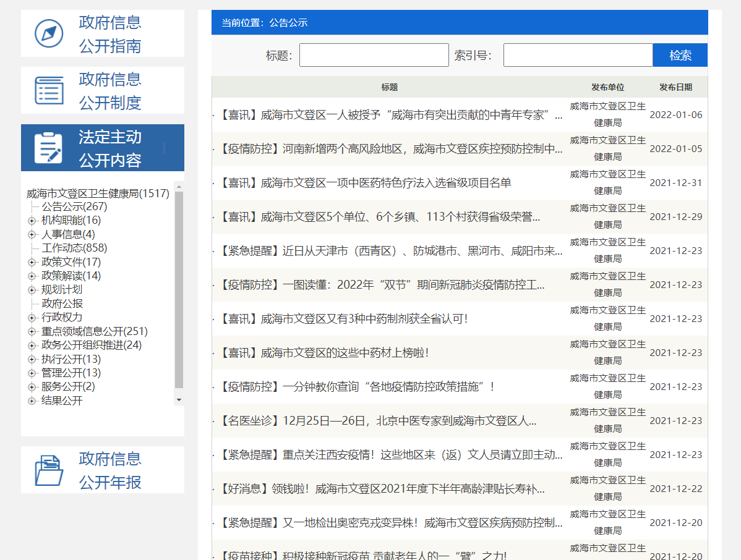Select the 工作动态(858) tree item
741x560 pixels.
tap(73, 248)
